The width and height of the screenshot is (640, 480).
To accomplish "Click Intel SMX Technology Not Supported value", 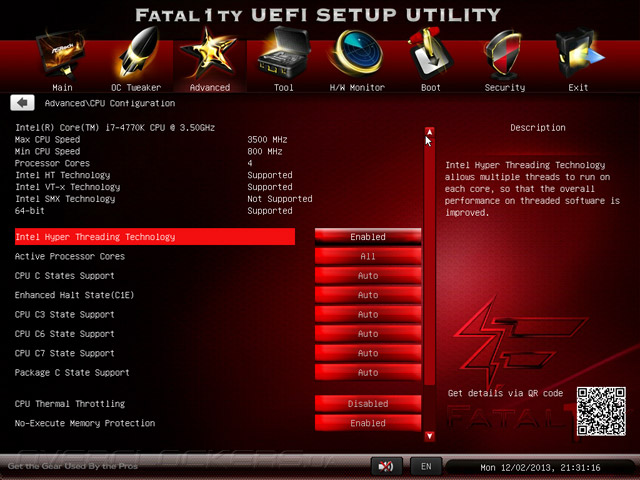I will coord(280,199).
